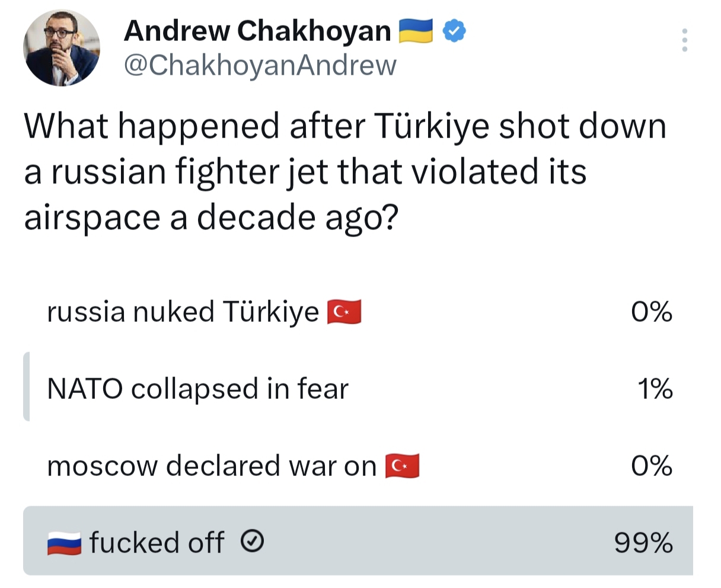Viewport: 721px width, 588px height.
Task: Open the 'Andrew Chakhoyan' display name profile
Action: tap(257, 31)
